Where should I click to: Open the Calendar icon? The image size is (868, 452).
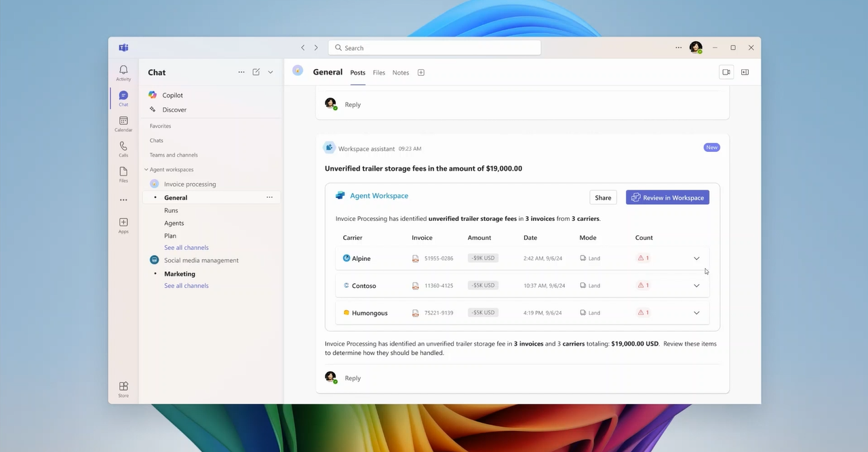pos(123,121)
